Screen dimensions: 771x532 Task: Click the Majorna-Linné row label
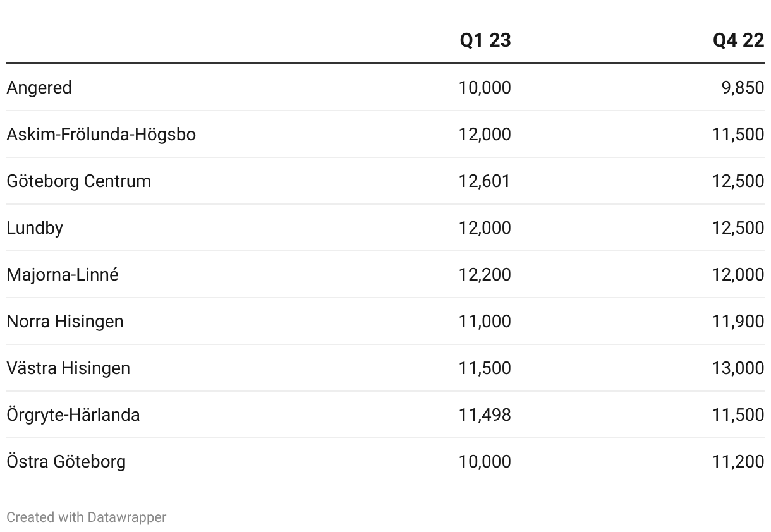tap(63, 274)
